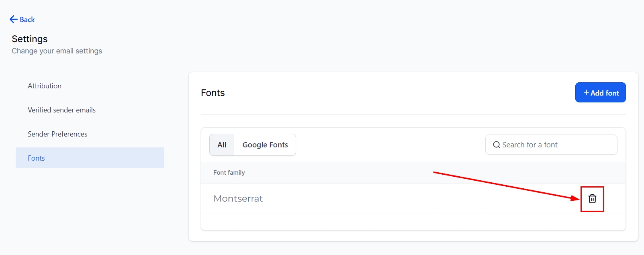Click the back arrow icon
The height and width of the screenshot is (255, 644).
pyautogui.click(x=13, y=19)
